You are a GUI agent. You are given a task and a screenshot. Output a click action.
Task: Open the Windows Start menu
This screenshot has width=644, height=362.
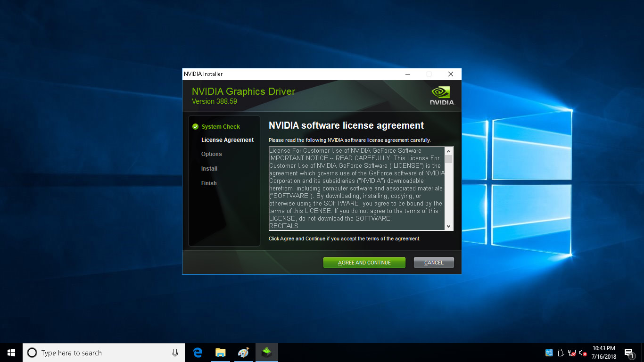pos(11,353)
